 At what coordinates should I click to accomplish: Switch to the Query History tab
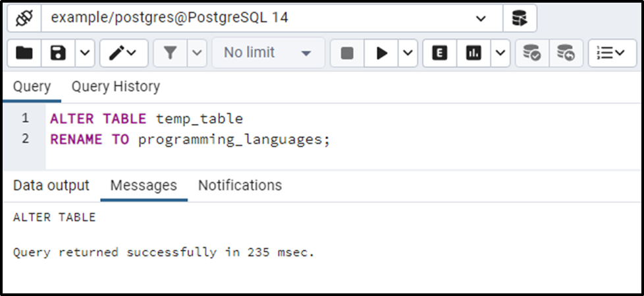116,87
